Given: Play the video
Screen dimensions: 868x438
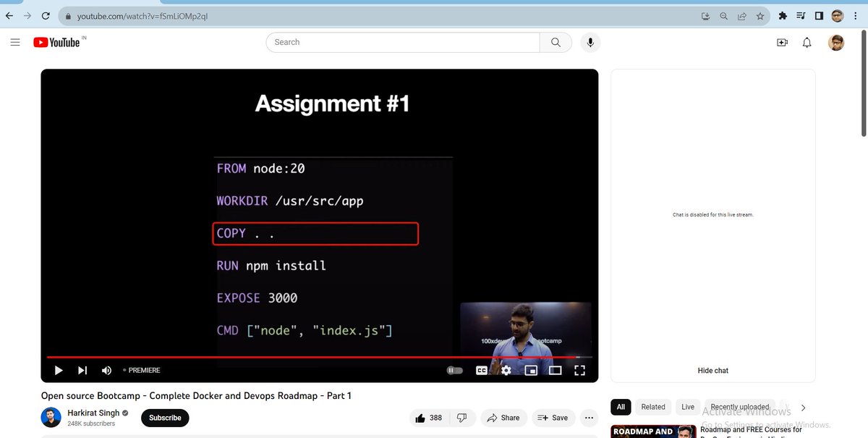Looking at the screenshot, I should tap(59, 370).
